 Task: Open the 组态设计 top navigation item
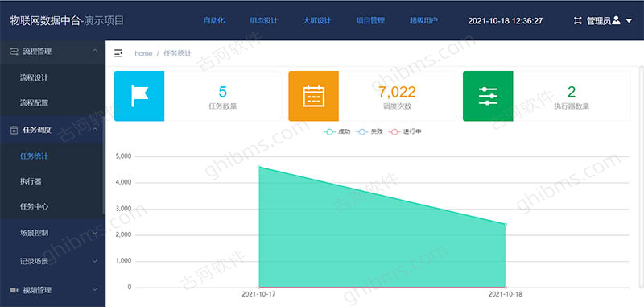tap(263, 21)
